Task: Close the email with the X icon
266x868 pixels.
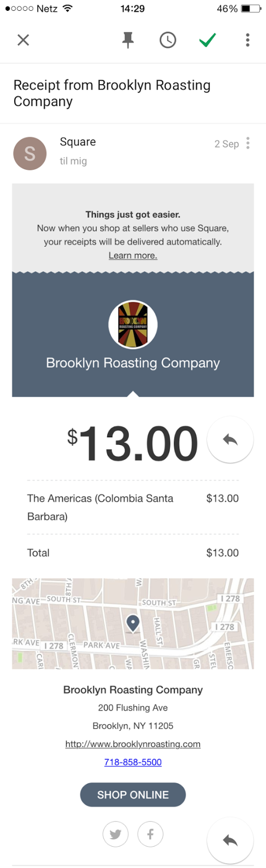Action: 23,40
